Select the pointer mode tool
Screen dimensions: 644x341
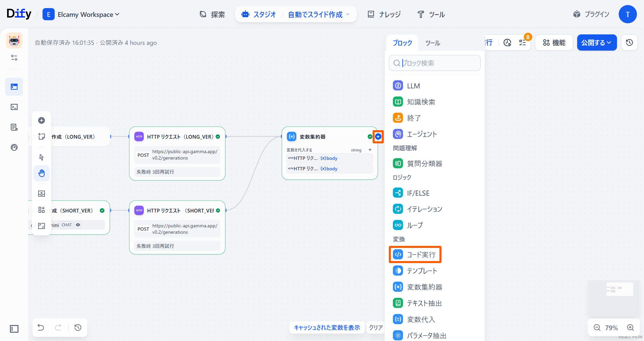pyautogui.click(x=42, y=157)
